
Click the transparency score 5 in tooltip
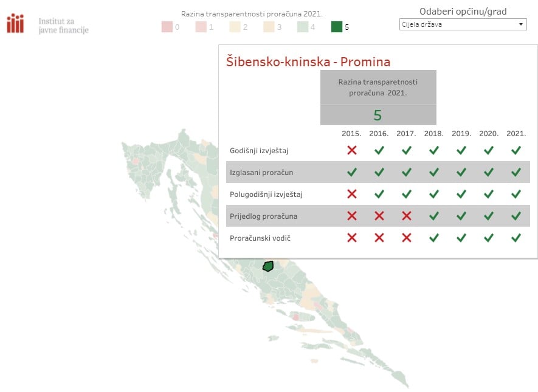coord(378,115)
